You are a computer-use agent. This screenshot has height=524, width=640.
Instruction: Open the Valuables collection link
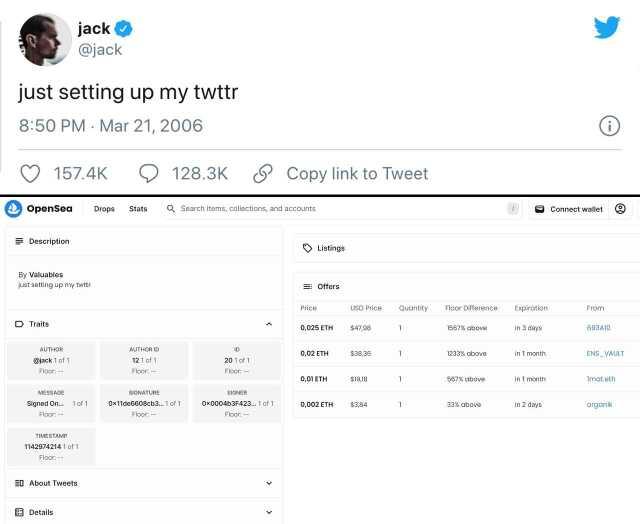pos(46,274)
